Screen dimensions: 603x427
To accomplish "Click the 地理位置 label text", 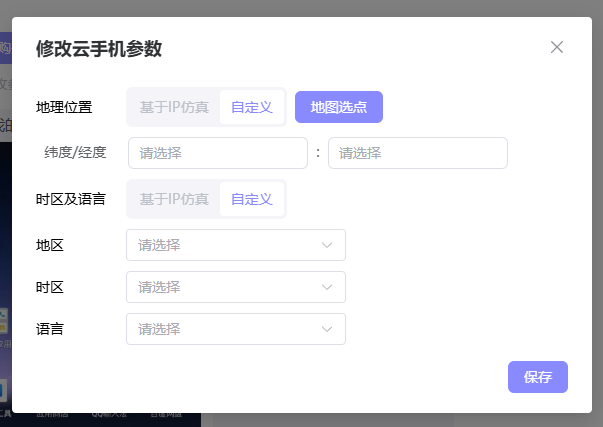I will click(64, 107).
